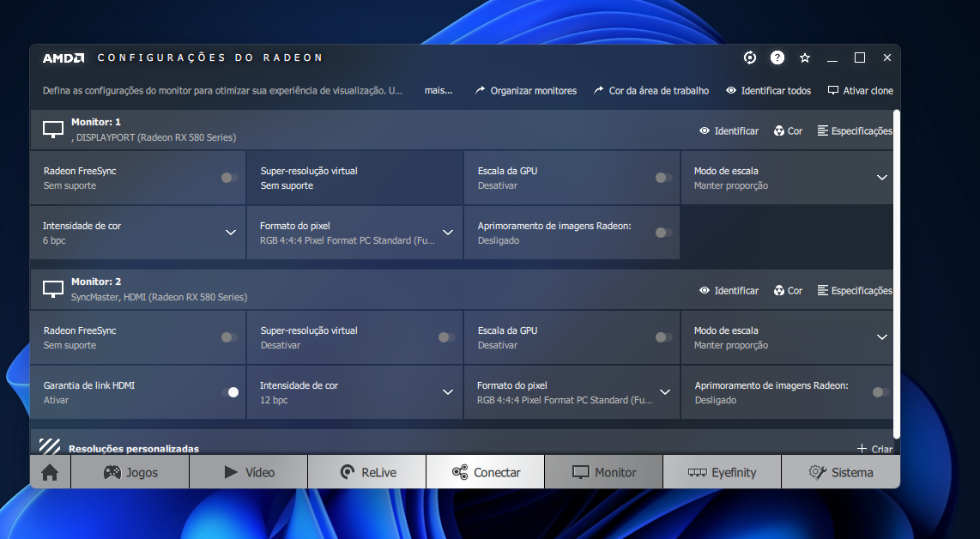Switch to the ReLive tab

[x=367, y=472]
